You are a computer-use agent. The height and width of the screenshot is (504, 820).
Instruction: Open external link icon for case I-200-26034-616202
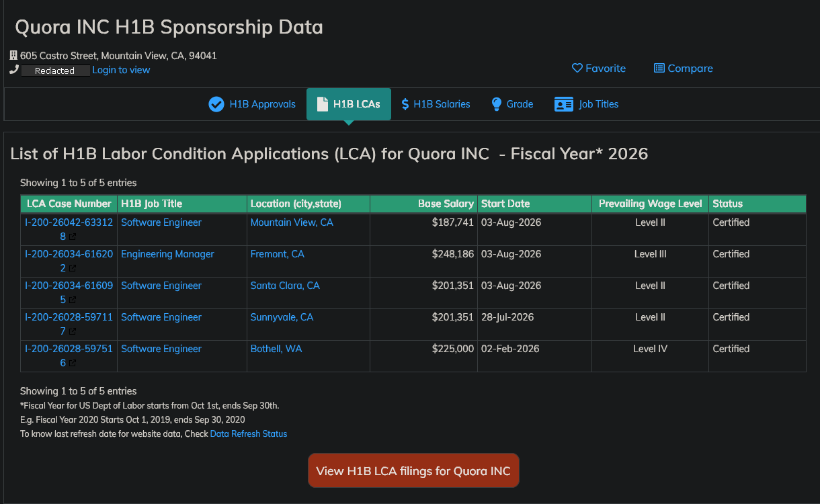click(73, 269)
